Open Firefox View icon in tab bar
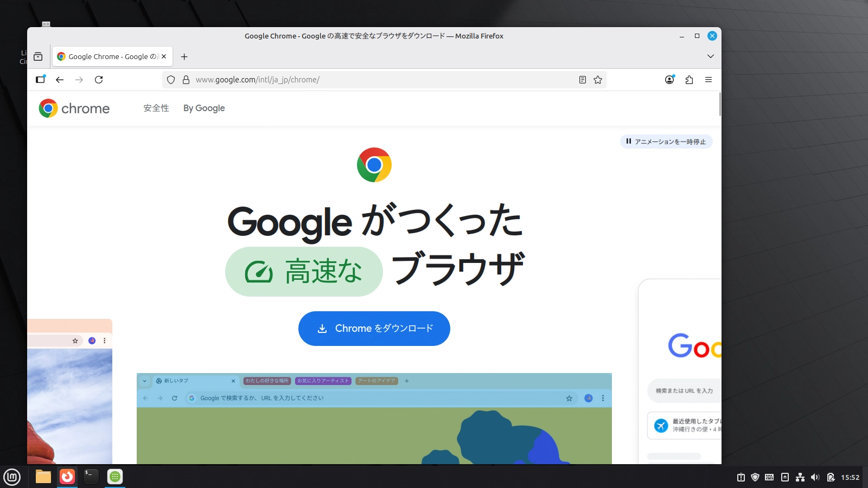Screen dimensions: 868x488 (38, 56)
